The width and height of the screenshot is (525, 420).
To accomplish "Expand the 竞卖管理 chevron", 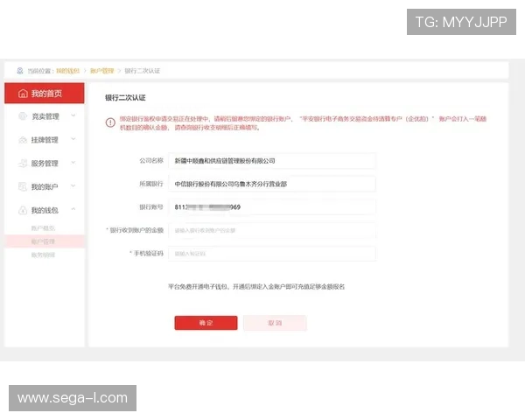I will point(73,115).
